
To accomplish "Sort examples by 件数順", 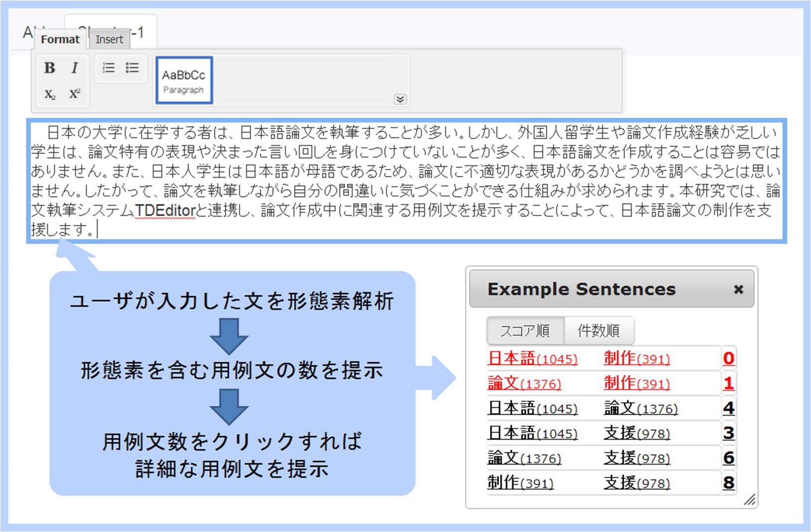I will click(599, 330).
